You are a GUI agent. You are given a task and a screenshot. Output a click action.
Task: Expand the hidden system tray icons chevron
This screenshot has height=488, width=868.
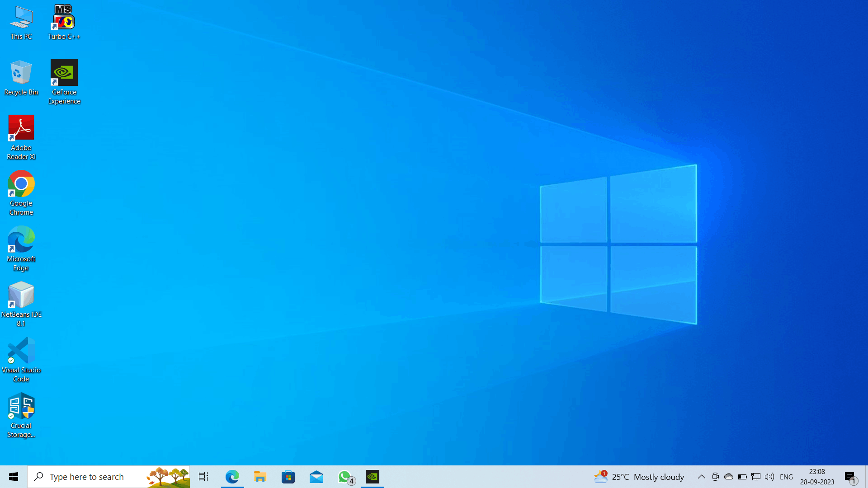point(701,477)
